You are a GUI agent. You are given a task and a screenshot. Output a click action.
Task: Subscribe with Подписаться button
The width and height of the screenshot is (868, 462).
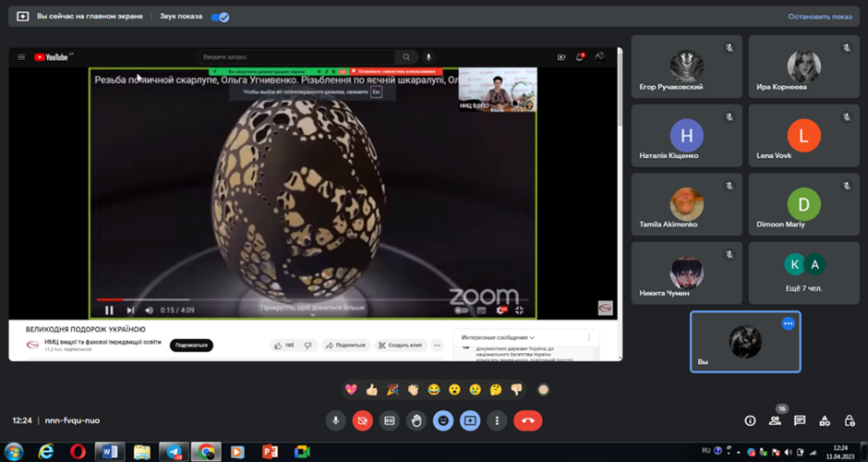click(191, 346)
